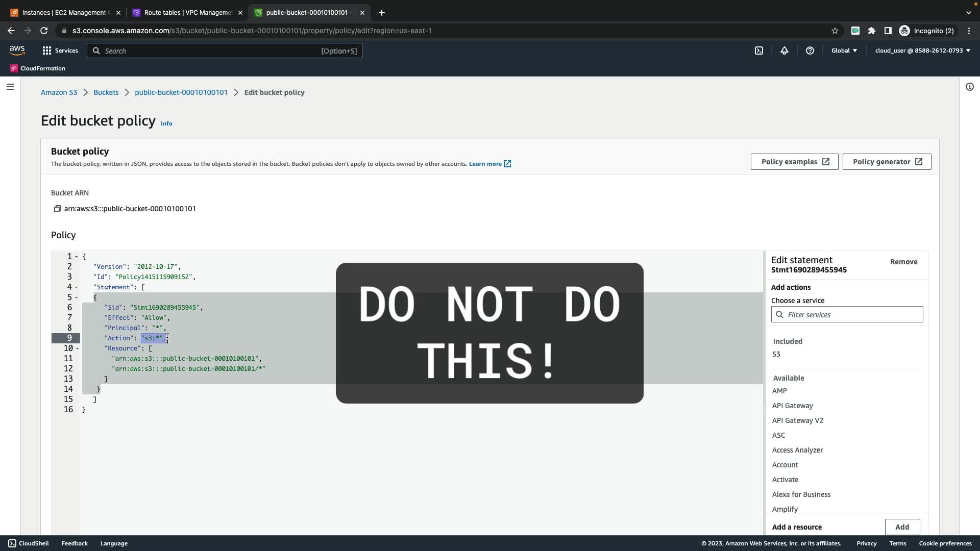The height and width of the screenshot is (551, 980).
Task: Open the help question mark menu
Action: tap(810, 51)
